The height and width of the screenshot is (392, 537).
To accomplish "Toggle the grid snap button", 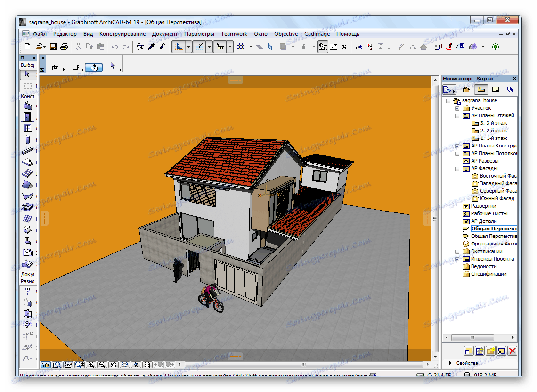I will click(x=241, y=47).
